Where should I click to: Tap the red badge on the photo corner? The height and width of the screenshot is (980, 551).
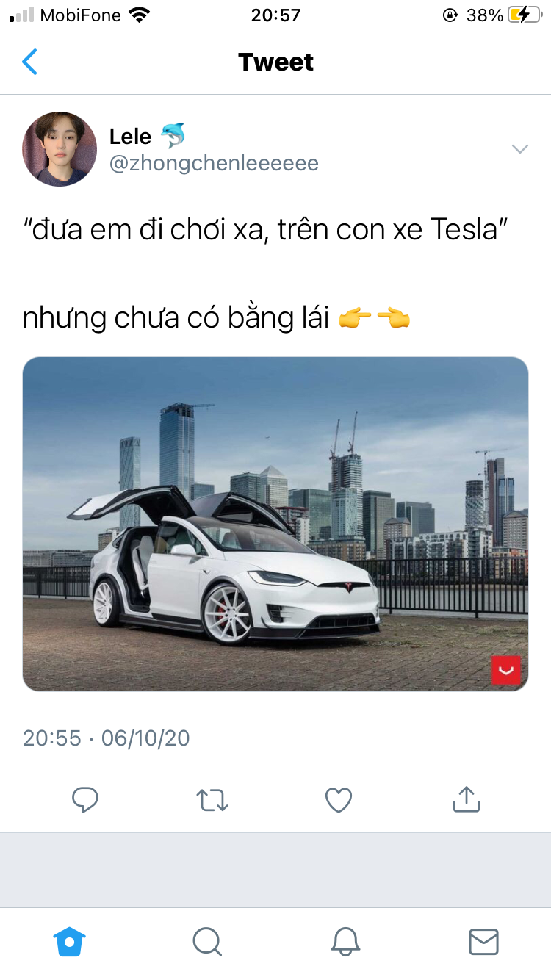506,670
